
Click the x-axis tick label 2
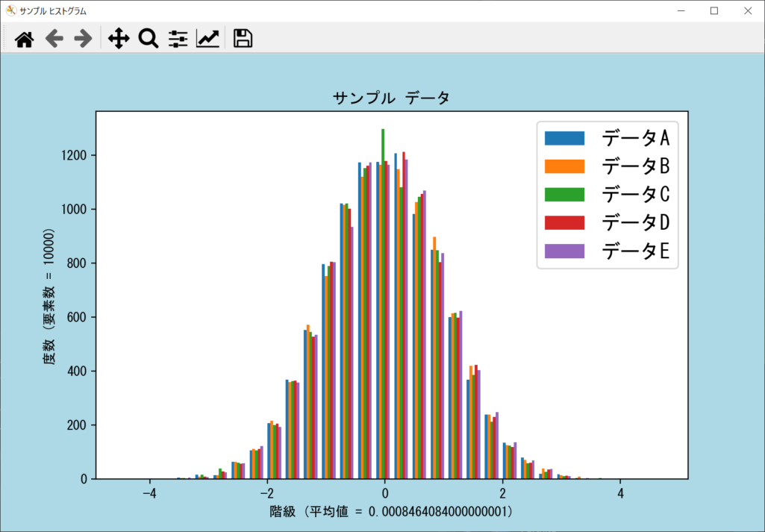pos(502,493)
